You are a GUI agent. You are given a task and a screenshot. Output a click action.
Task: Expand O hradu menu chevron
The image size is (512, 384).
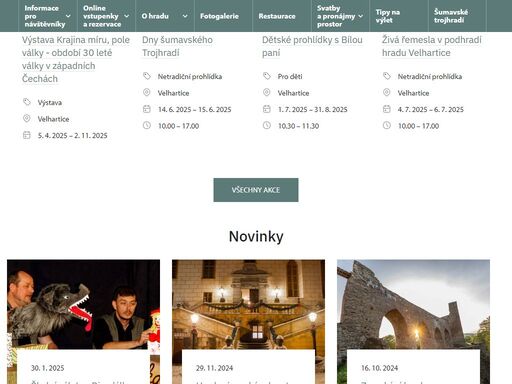tap(185, 16)
